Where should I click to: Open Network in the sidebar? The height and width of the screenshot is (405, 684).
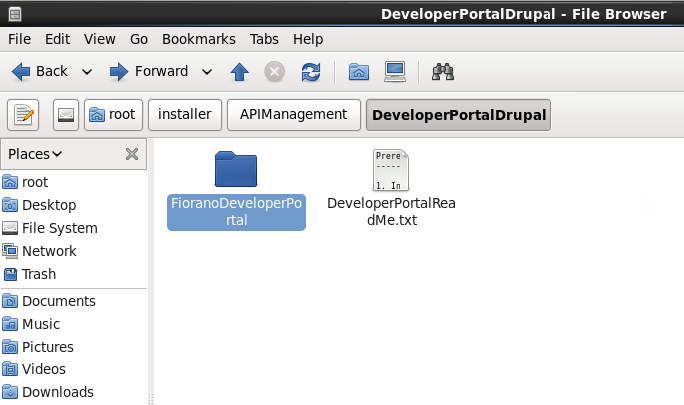tap(73, 251)
